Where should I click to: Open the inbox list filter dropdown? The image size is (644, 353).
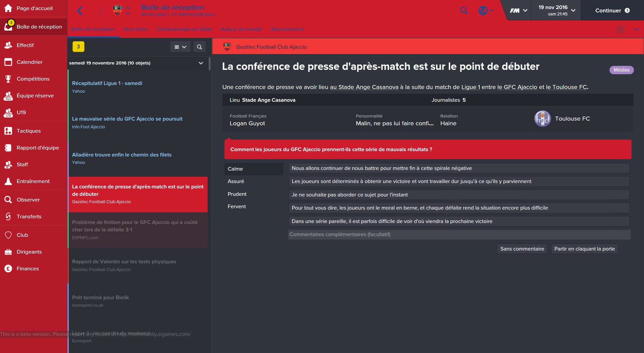click(x=180, y=47)
